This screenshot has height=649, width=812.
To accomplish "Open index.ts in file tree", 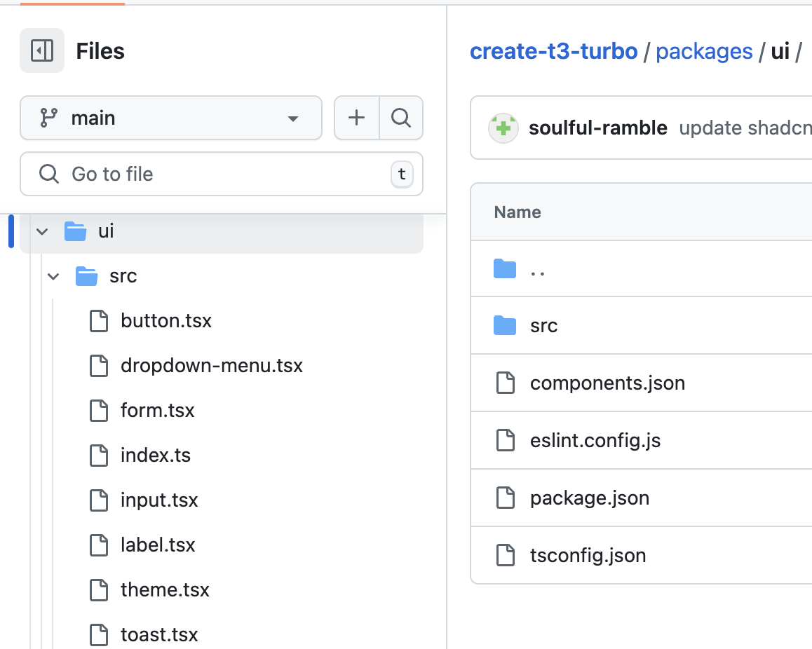I will tap(156, 456).
